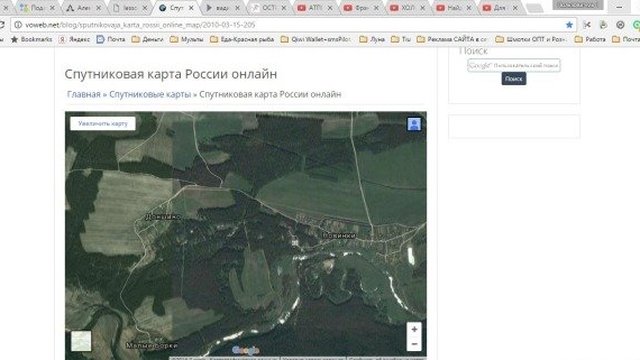Follow the Спутниковые карты breadcrumb link
Viewport: 640px width, 360px height.
(150, 94)
